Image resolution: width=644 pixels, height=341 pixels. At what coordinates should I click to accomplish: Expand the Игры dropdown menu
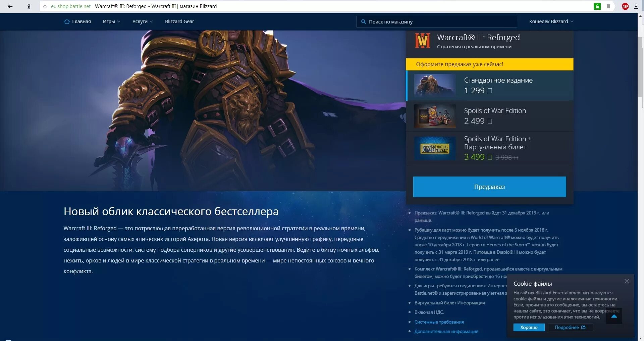coord(111,21)
